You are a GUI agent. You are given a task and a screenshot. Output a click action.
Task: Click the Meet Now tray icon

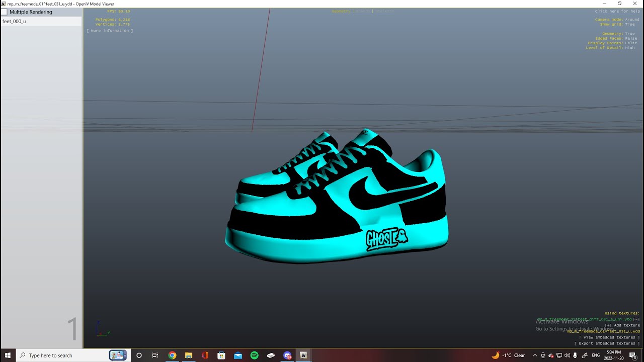[543, 355]
